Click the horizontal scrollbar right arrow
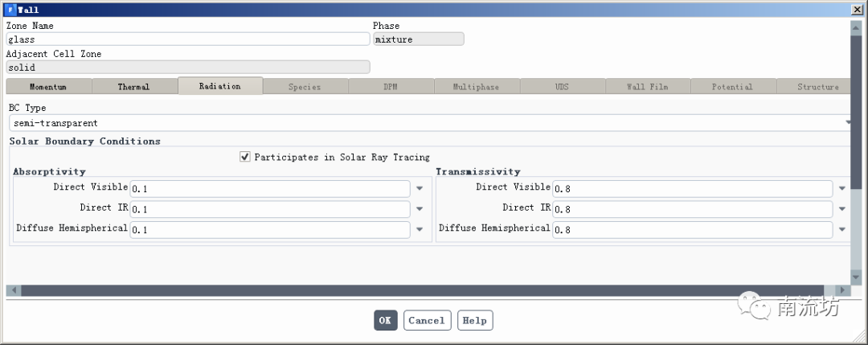The width and height of the screenshot is (868, 345). (843, 290)
